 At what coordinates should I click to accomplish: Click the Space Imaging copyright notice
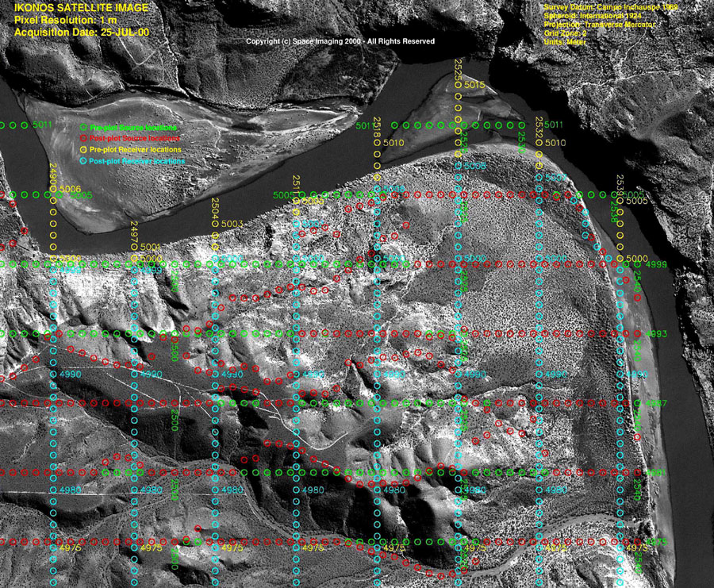[340, 41]
